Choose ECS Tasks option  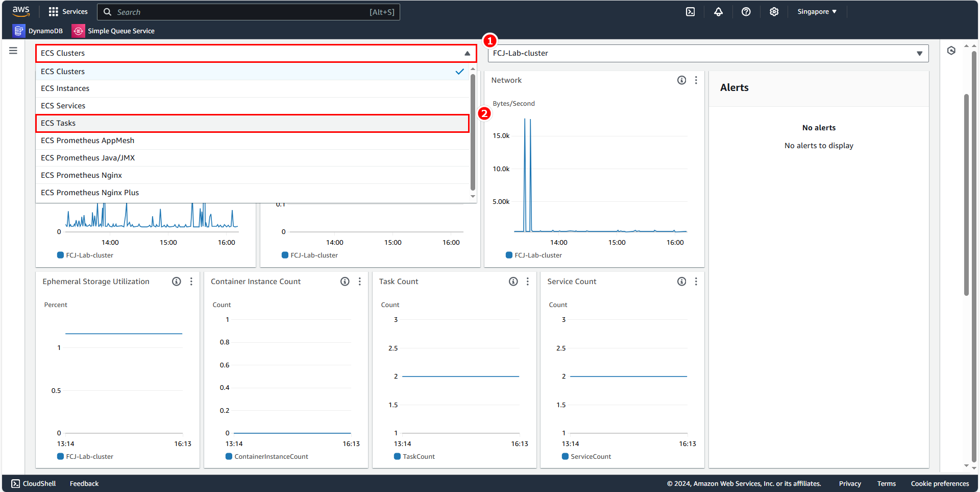(253, 123)
